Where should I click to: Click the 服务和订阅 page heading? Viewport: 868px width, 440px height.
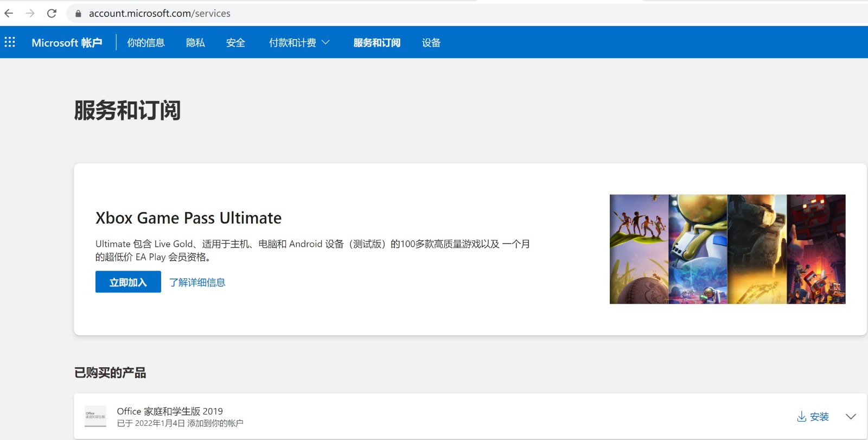click(x=127, y=110)
